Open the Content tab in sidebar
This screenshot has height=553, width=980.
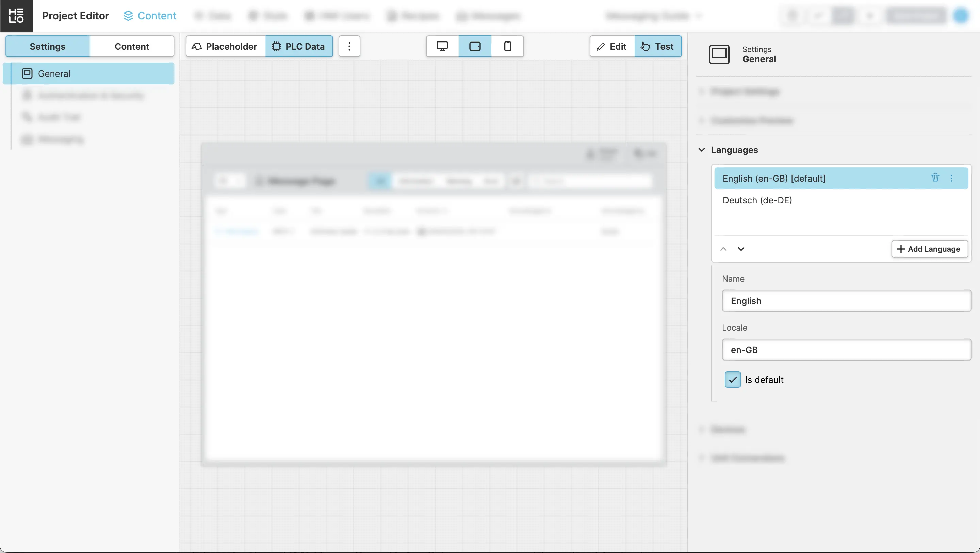pyautogui.click(x=132, y=46)
